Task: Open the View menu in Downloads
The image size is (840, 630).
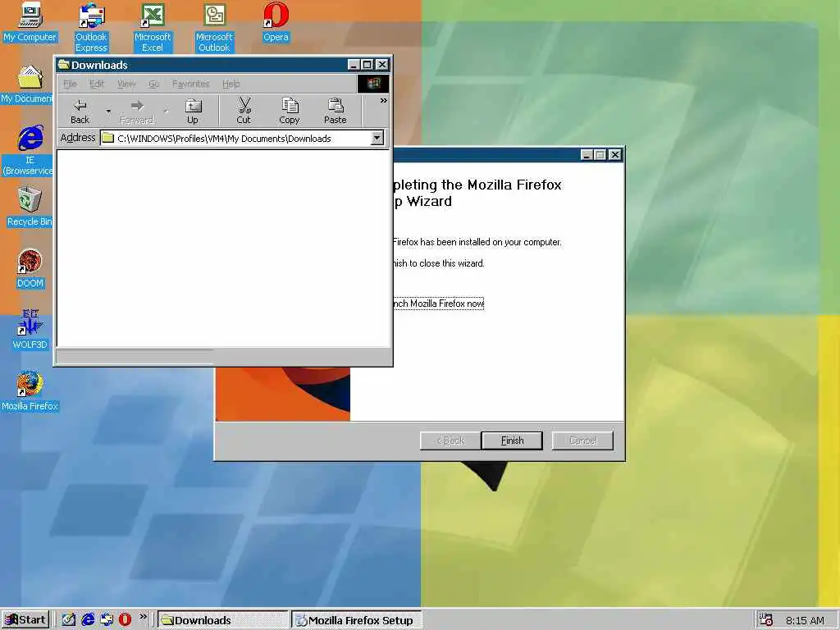Action: (126, 84)
